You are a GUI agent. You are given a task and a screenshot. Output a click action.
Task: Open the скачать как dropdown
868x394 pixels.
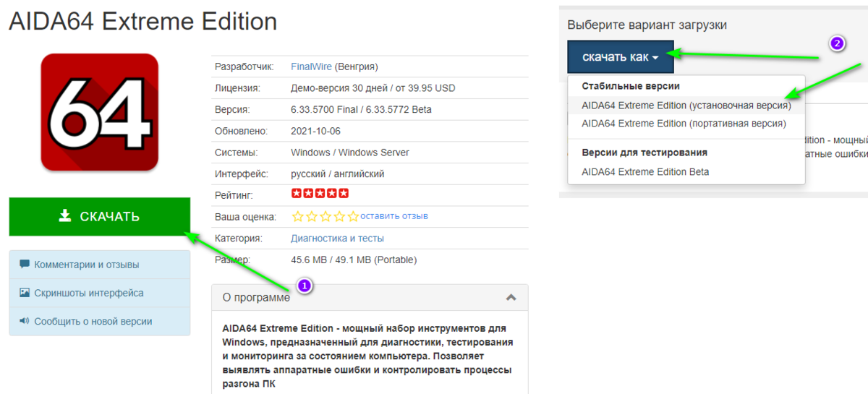621,57
